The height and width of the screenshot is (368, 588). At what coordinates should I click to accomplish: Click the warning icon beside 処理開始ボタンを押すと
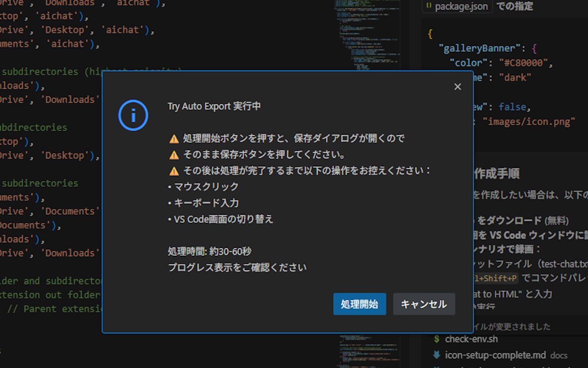click(x=174, y=138)
